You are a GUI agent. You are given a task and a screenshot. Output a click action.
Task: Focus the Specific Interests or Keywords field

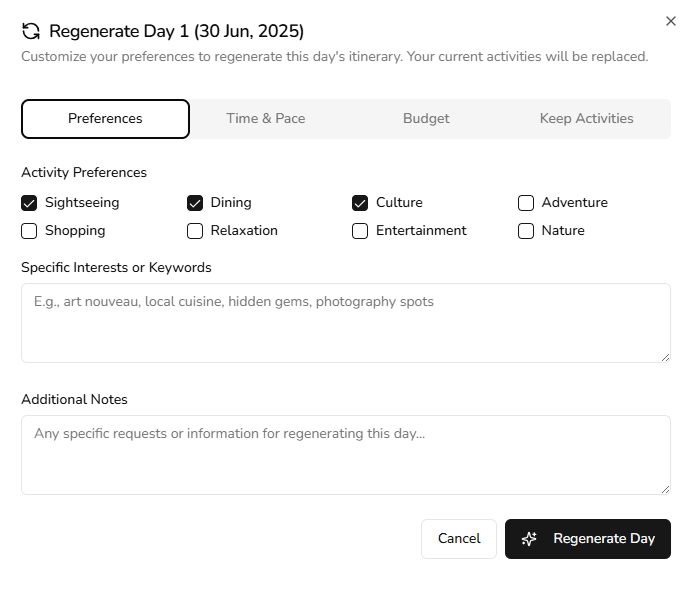[346, 323]
